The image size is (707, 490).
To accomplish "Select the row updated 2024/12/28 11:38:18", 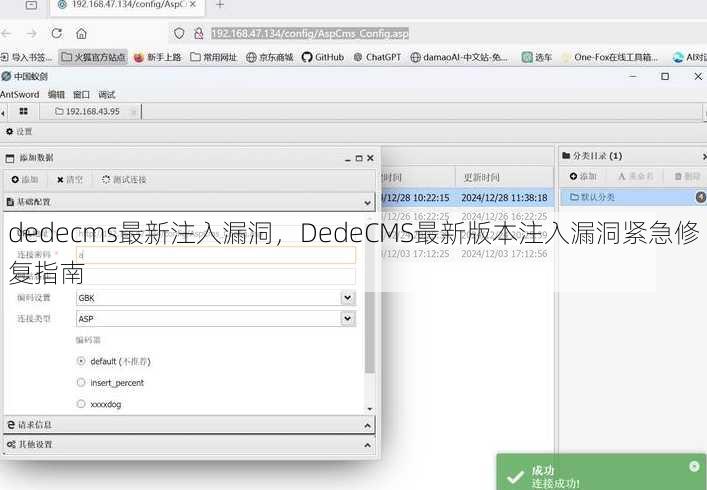I will [468, 197].
